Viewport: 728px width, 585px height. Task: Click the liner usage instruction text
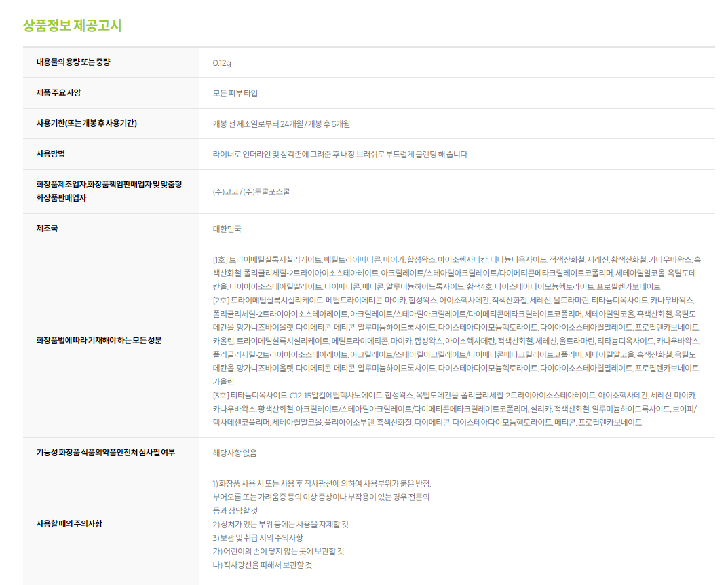tap(340, 155)
